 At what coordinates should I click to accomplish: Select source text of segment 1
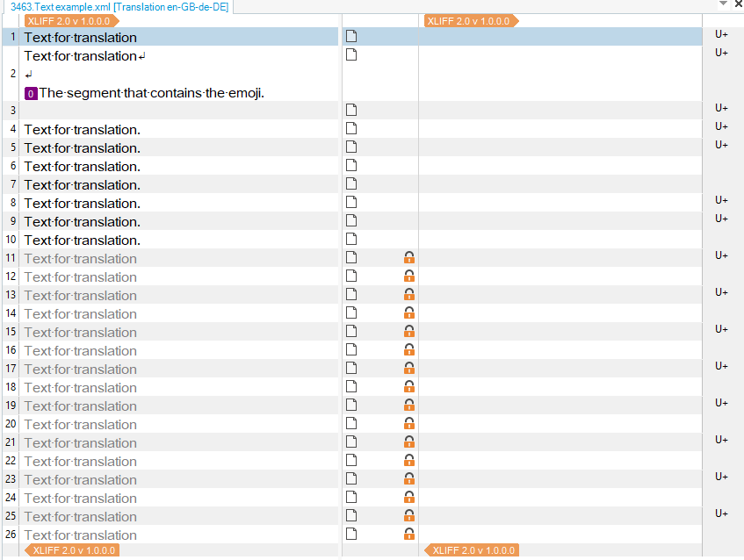[81, 38]
